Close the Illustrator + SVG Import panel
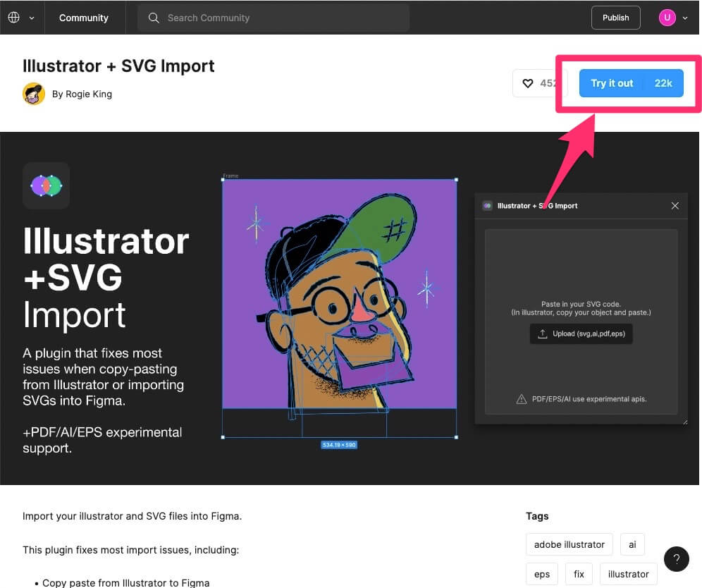Image resolution: width=702 pixels, height=588 pixels. (675, 206)
